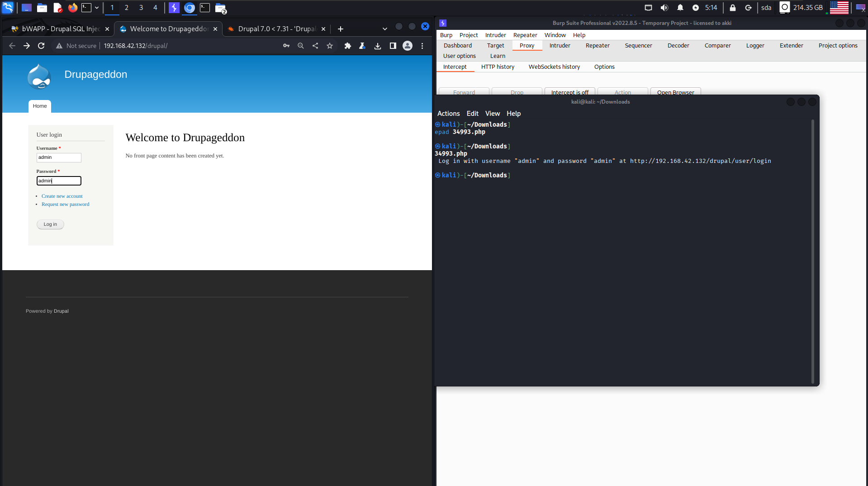Click the share page icon in address bar
868x486 pixels.
point(315,46)
